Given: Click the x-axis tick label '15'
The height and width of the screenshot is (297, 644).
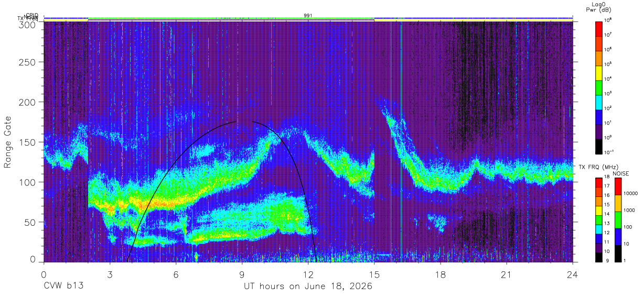Looking at the screenshot, I should pos(374,275).
